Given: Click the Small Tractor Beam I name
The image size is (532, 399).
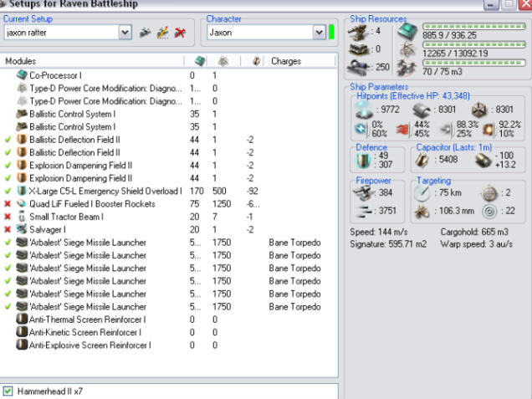Looking at the screenshot, I should (67, 217).
